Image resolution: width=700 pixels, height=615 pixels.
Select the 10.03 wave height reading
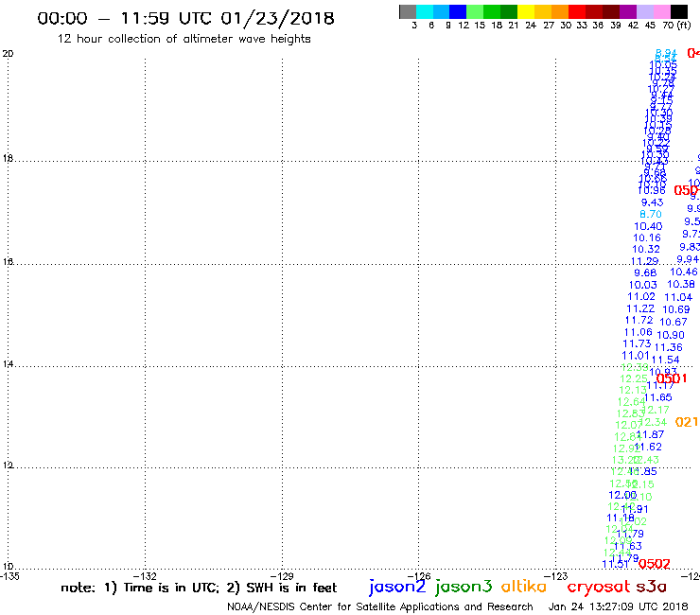(643, 285)
